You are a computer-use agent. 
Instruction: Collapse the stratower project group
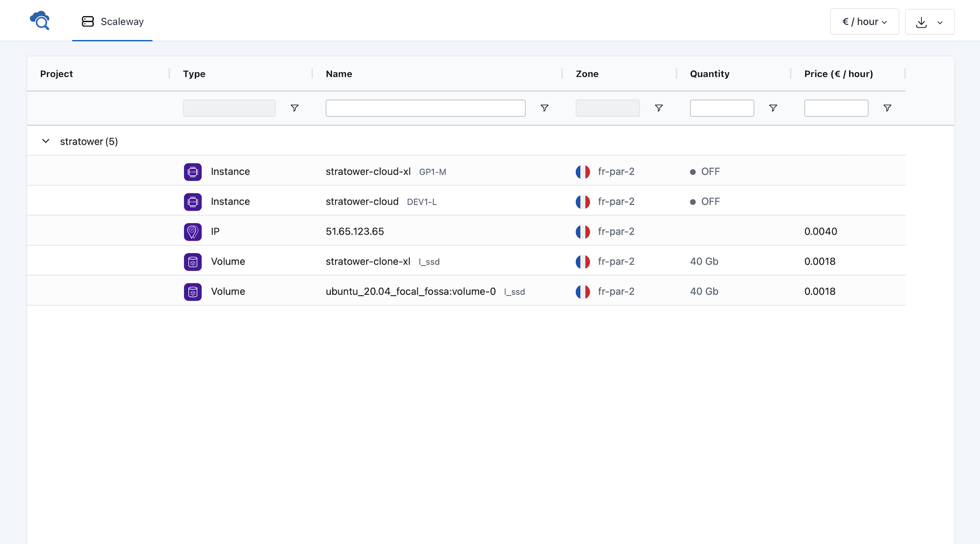[46, 141]
